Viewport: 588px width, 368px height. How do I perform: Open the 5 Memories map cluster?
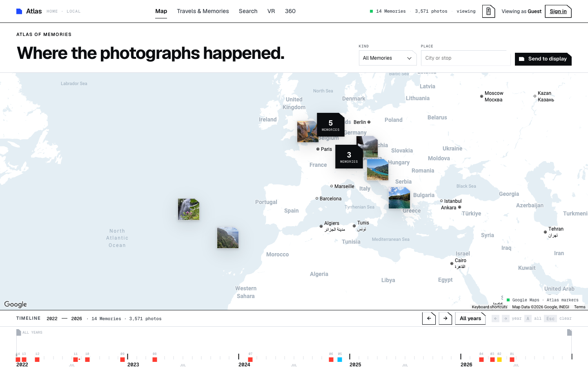tap(331, 125)
